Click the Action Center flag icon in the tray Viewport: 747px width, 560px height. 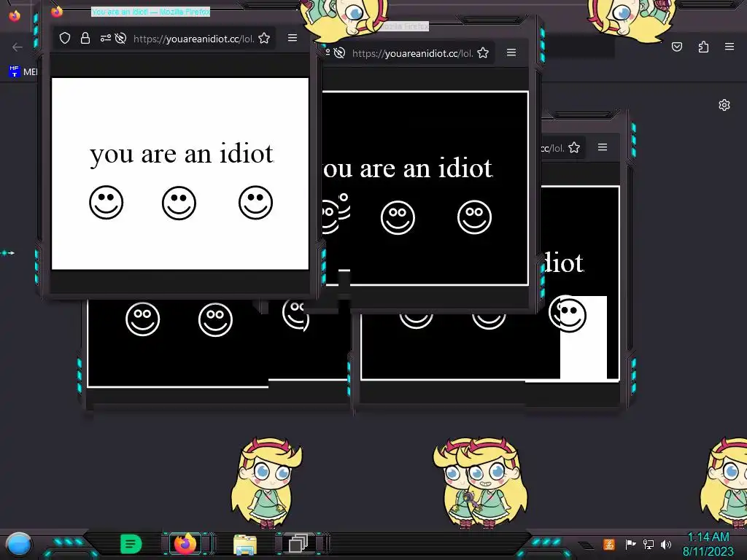pyautogui.click(x=630, y=544)
